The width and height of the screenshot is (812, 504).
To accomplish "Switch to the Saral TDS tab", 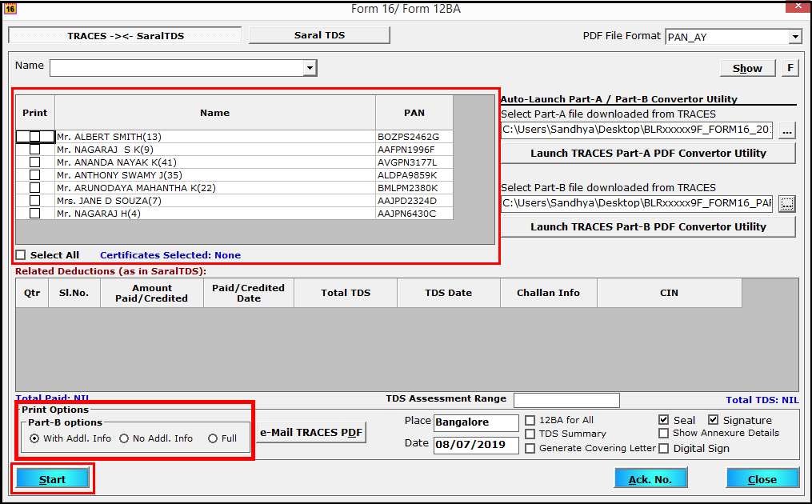I will pos(319,34).
